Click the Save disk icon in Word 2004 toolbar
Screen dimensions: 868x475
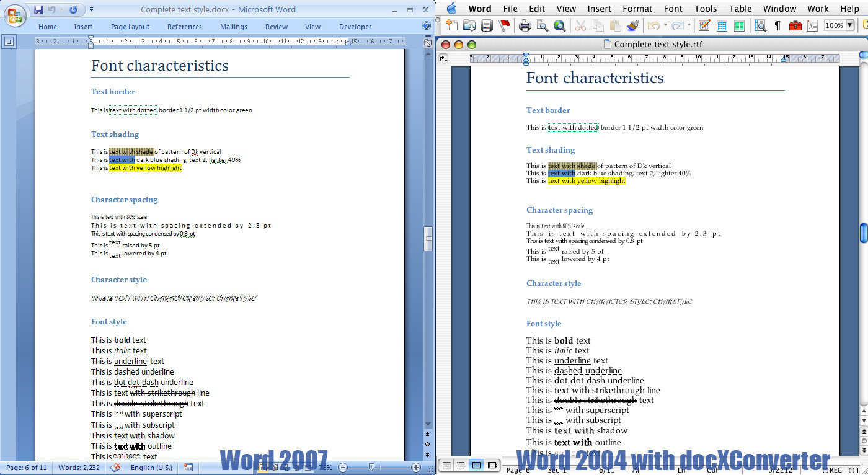pos(487,25)
